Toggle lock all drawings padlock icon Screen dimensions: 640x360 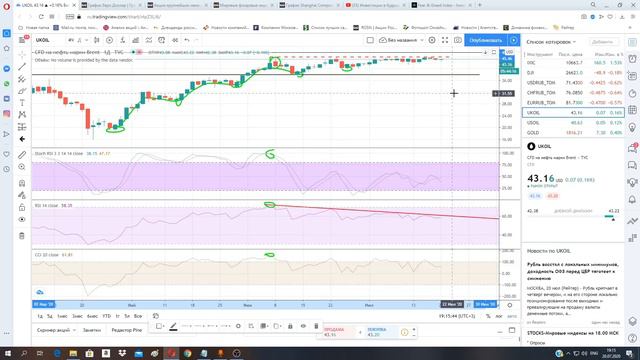[x=22, y=207]
